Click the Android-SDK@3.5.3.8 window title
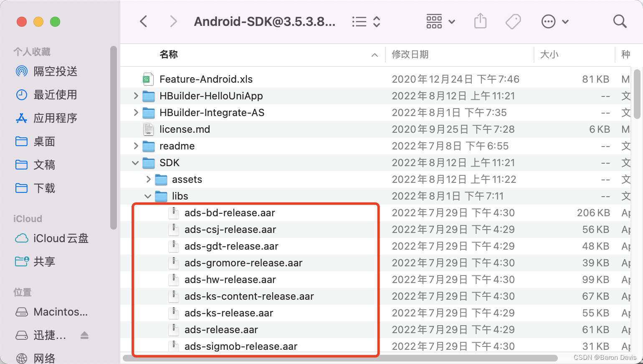This screenshot has width=643, height=364. (265, 22)
